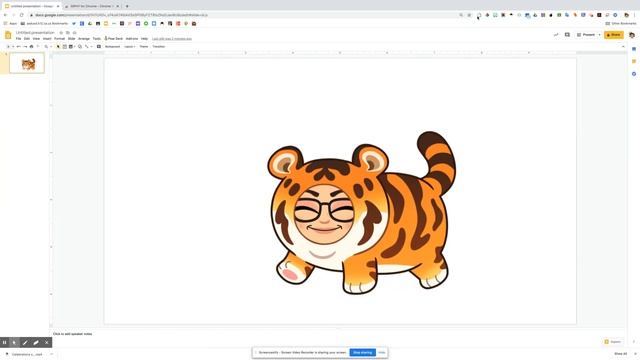Click the Redo arrow in the toolbar
Screen dimensions: 640x360
(x=25, y=47)
